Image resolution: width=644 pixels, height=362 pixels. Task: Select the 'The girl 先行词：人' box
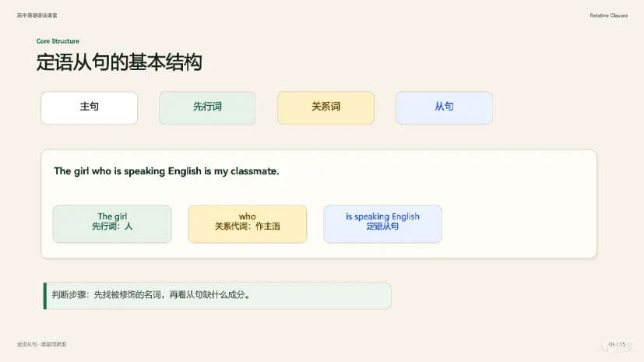pos(112,223)
